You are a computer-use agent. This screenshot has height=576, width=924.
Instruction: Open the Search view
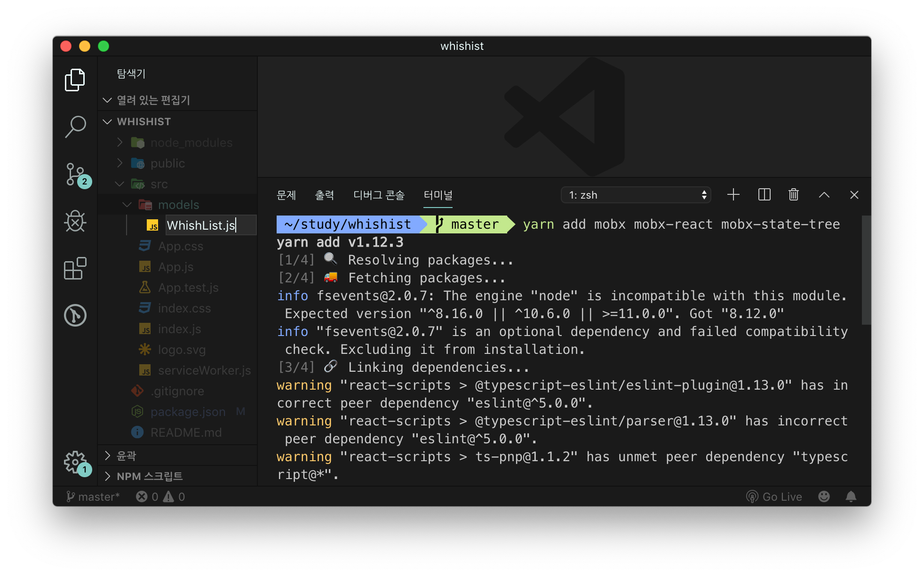point(75,127)
